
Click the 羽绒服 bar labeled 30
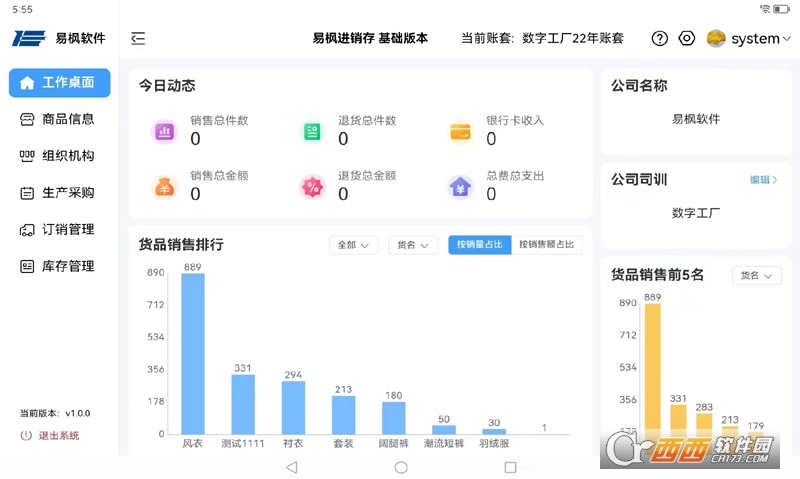point(494,432)
